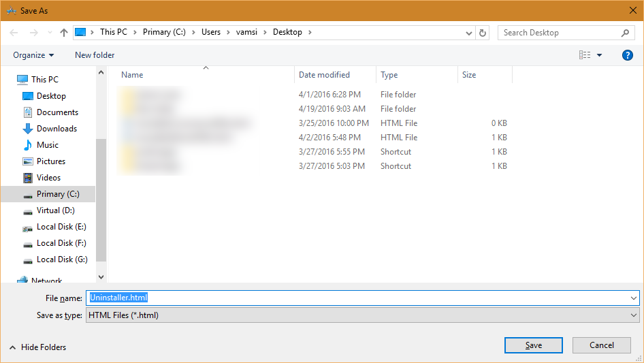Select Desktop in the breadcrumb path
Image resolution: width=644 pixels, height=363 pixels.
pos(287,32)
